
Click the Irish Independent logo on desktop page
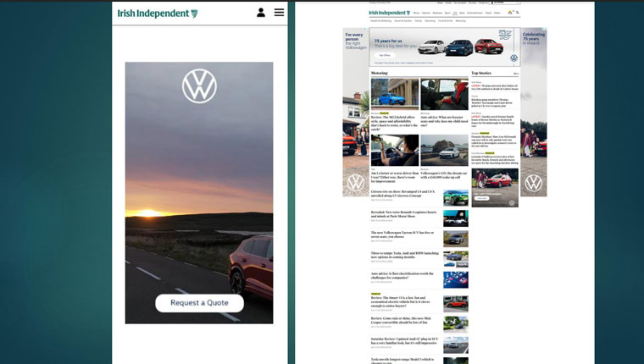point(389,13)
